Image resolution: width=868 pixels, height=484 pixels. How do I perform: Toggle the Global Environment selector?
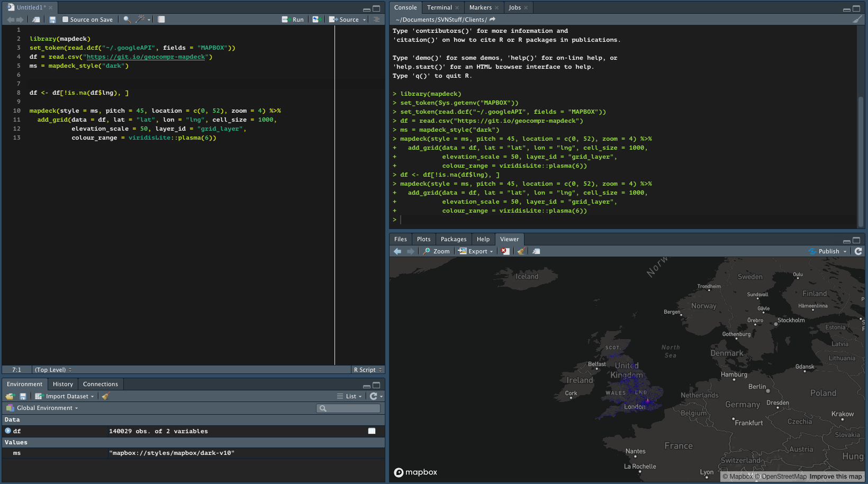42,408
